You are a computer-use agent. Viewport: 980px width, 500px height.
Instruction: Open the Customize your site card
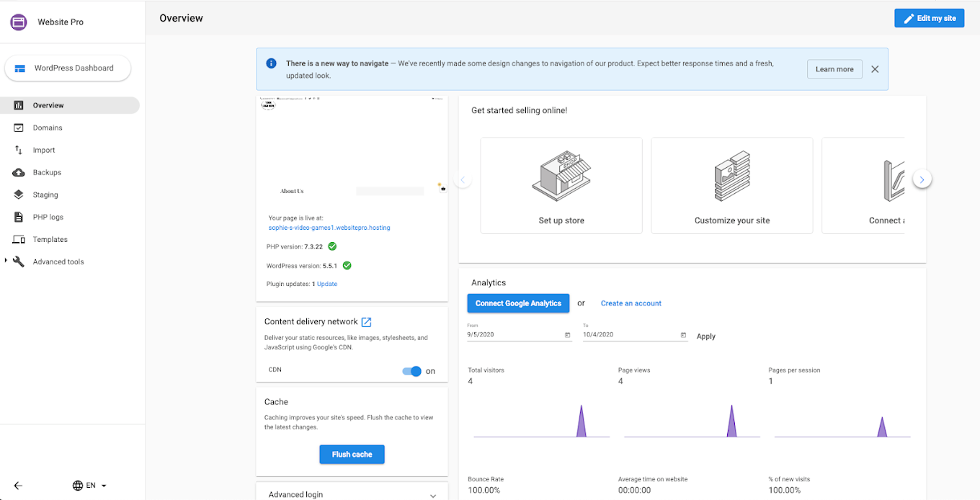pos(732,186)
